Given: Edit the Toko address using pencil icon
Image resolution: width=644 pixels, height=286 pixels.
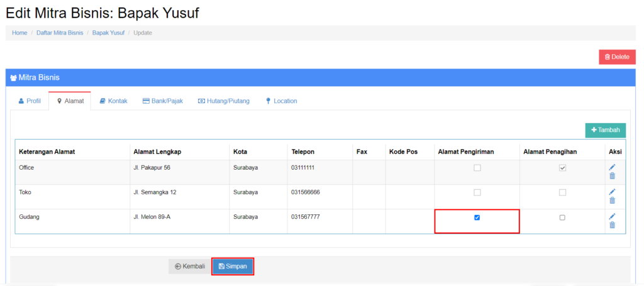Looking at the screenshot, I should click(x=613, y=192).
